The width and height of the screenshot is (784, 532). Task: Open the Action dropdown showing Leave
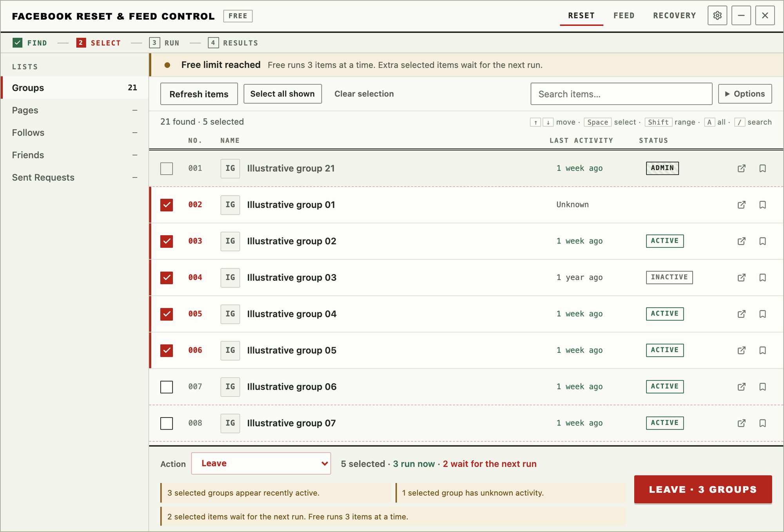pos(261,463)
